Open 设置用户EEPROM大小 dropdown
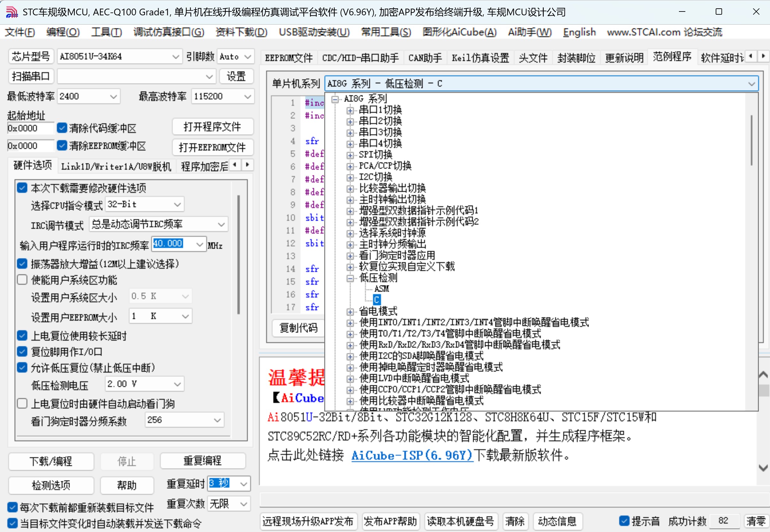The width and height of the screenshot is (770, 532). coord(185,316)
